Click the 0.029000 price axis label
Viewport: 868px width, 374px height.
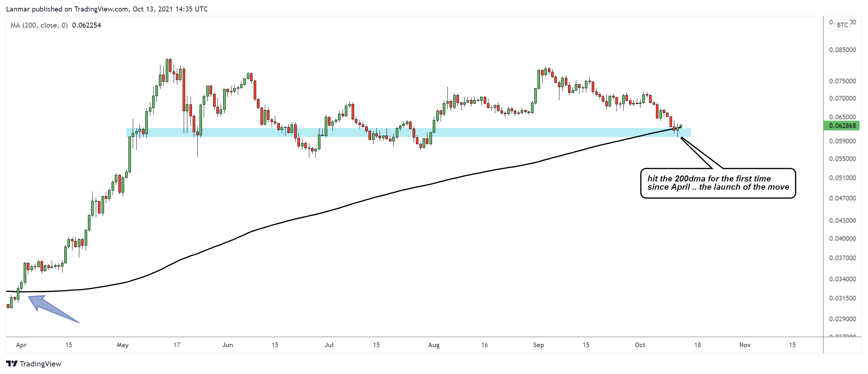pyautogui.click(x=842, y=319)
